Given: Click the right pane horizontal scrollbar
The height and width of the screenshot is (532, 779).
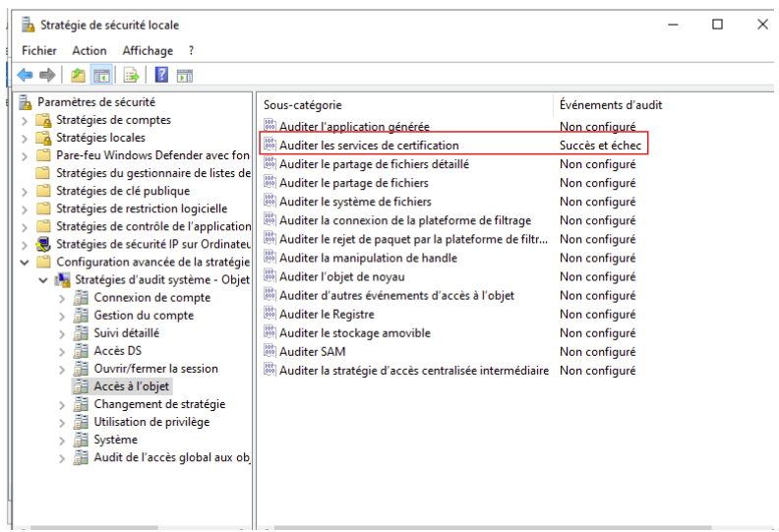Looking at the screenshot, I should pos(493,527).
